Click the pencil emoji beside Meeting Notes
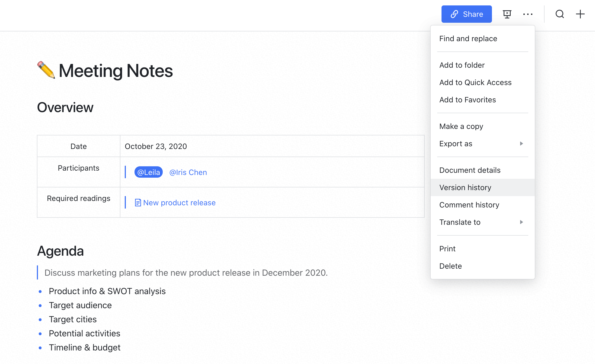Image resolution: width=595 pixels, height=364 pixels. coord(46,70)
